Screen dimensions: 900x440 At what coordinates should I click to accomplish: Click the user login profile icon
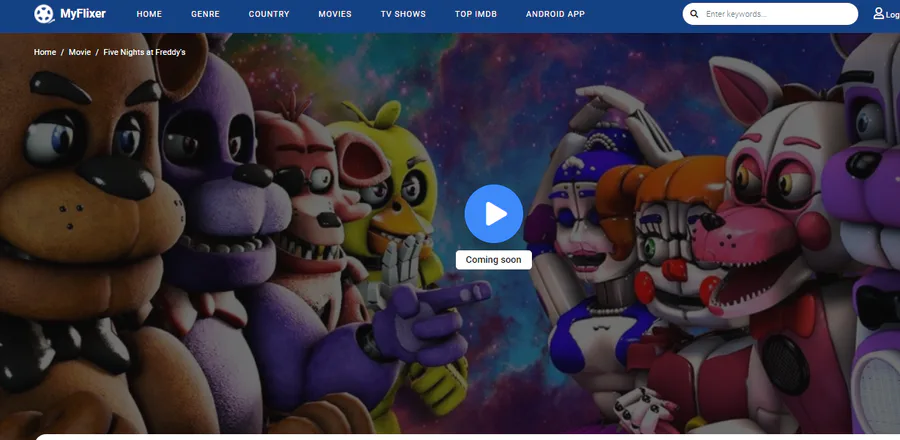click(878, 13)
